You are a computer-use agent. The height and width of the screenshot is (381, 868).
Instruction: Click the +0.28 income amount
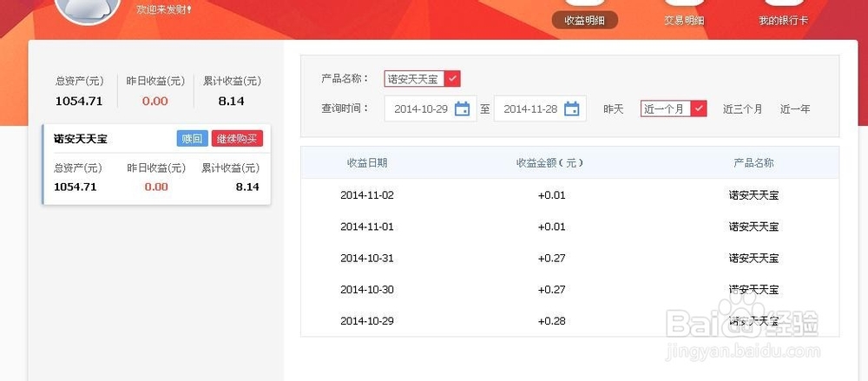coord(551,321)
